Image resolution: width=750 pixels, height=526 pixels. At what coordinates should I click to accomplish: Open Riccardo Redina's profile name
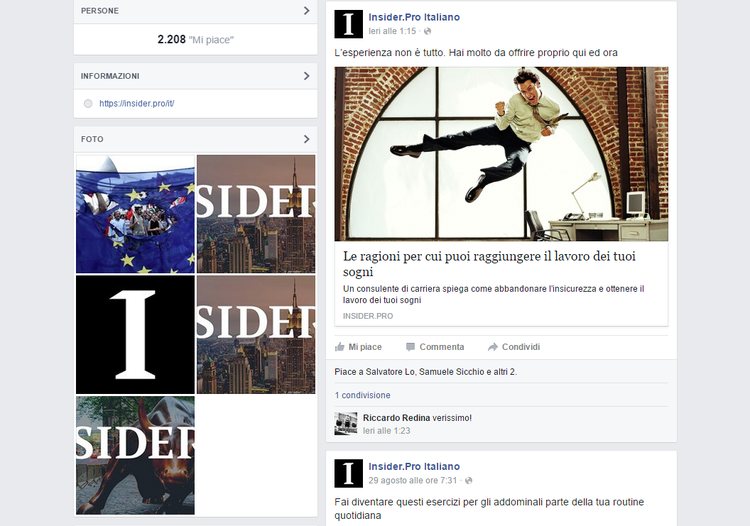(x=397, y=418)
